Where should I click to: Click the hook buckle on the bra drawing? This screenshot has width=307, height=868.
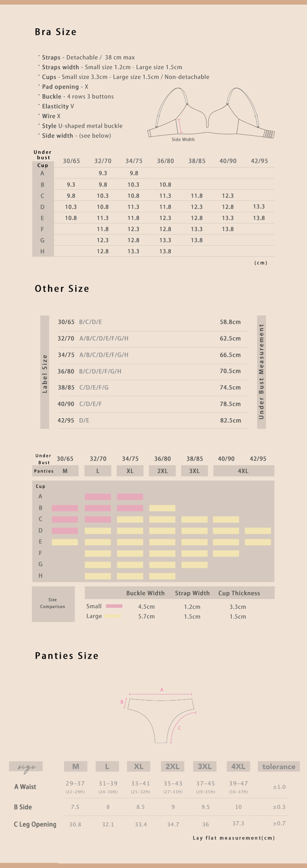pos(269,134)
